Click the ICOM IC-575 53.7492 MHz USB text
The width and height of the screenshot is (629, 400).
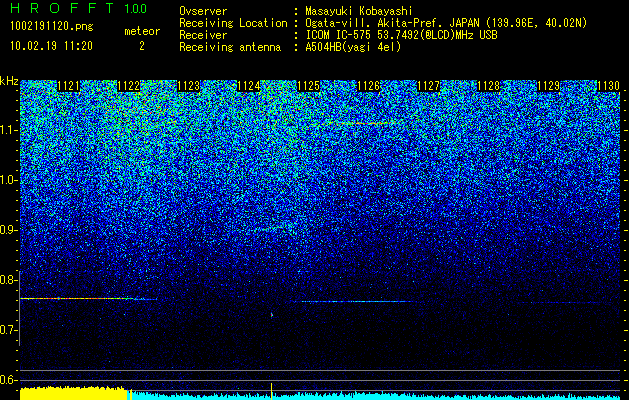point(402,35)
